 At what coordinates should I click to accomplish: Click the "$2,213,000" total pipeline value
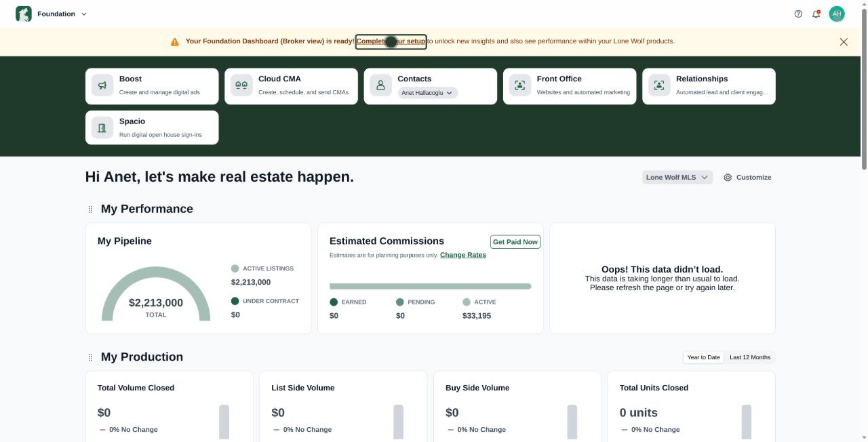(156, 303)
